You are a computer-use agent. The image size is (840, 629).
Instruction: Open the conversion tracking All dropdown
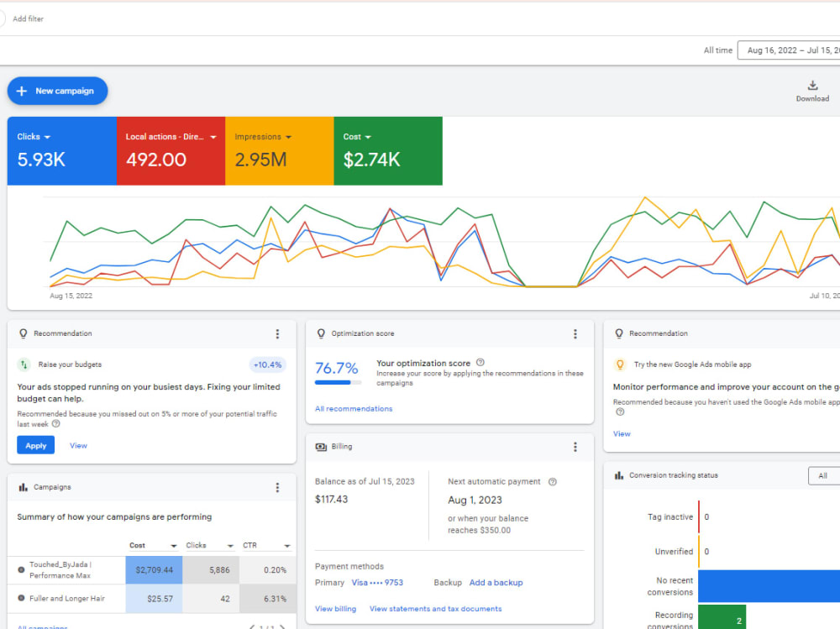coord(824,476)
